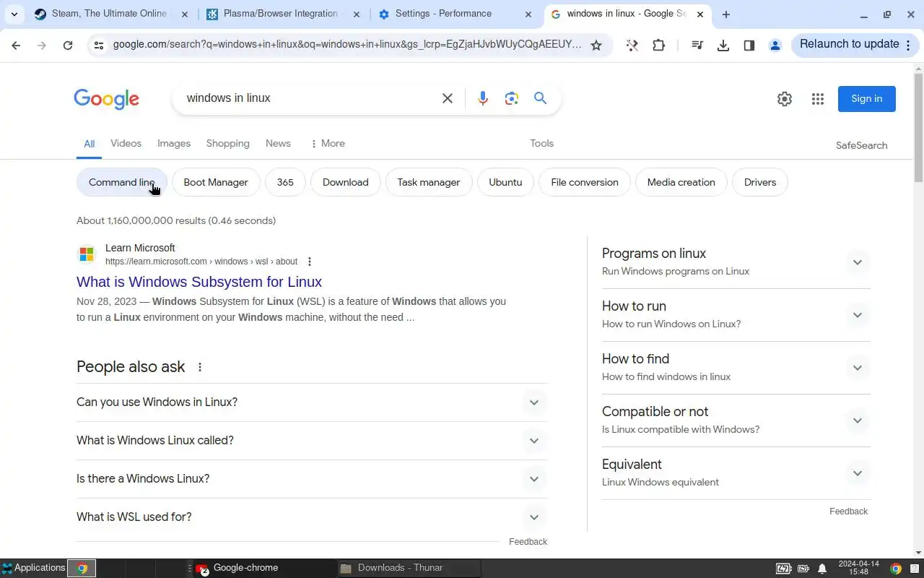Click the Chrome icon in taskbar
The image size is (924, 578).
click(x=82, y=568)
